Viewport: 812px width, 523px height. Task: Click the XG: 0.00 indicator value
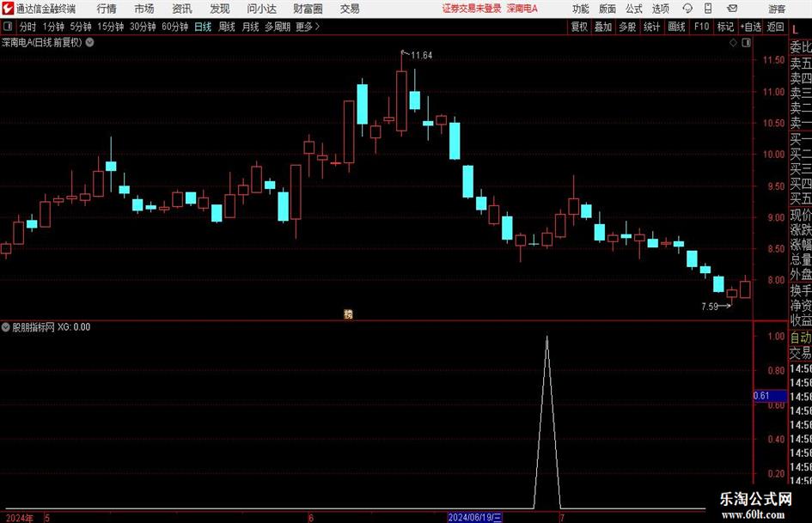[74, 326]
